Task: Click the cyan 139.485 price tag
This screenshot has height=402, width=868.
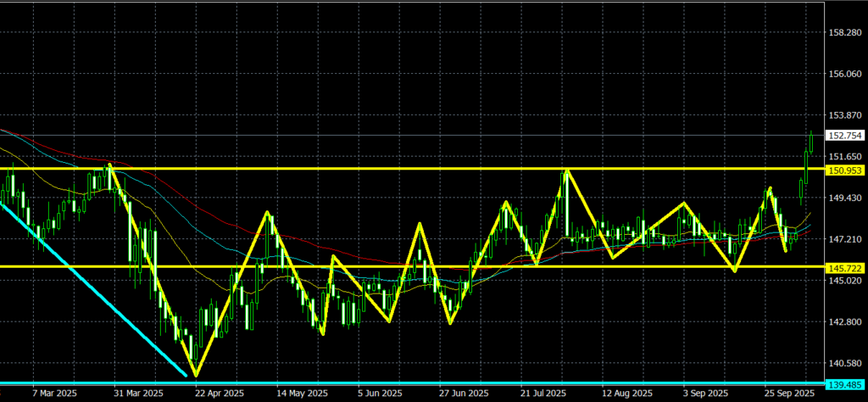Action: point(844,384)
